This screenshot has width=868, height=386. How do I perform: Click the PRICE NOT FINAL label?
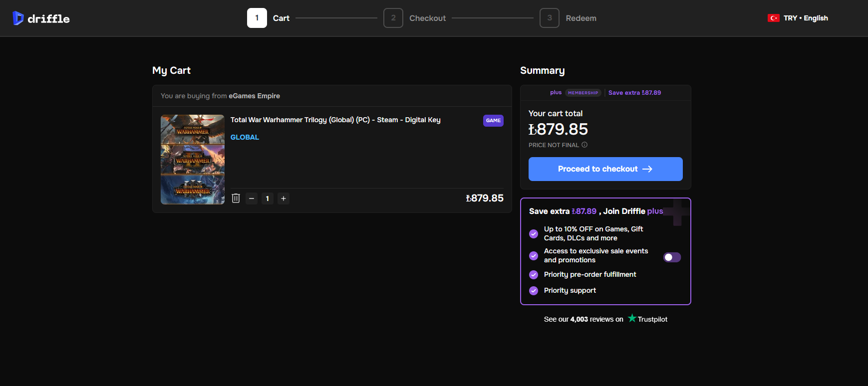click(x=554, y=145)
